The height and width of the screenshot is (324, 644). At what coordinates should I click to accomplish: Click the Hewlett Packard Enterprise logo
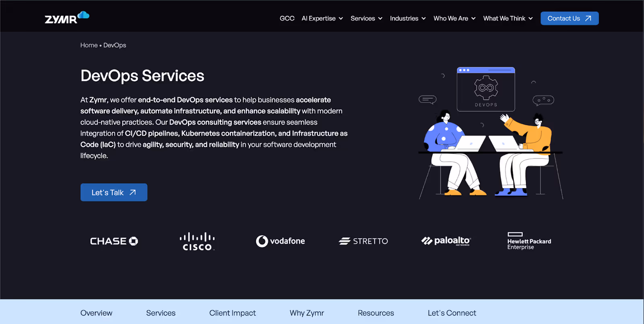(x=529, y=241)
